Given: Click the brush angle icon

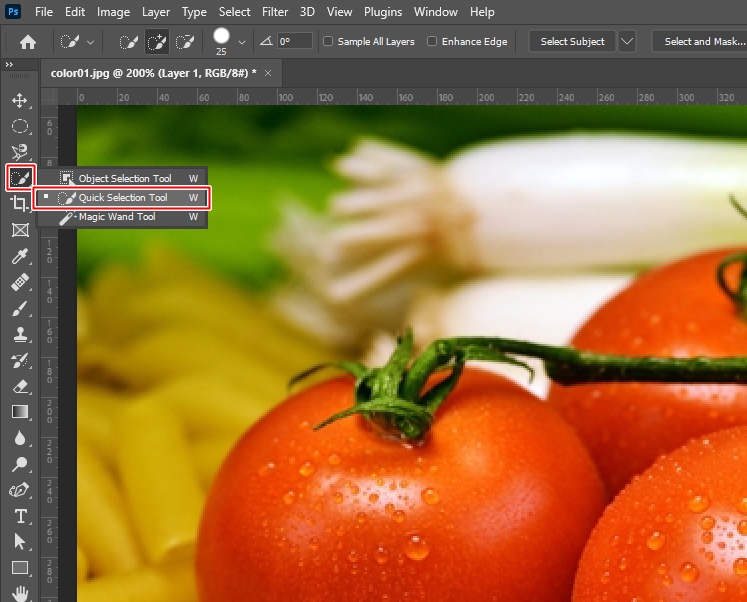Looking at the screenshot, I should click(x=266, y=41).
